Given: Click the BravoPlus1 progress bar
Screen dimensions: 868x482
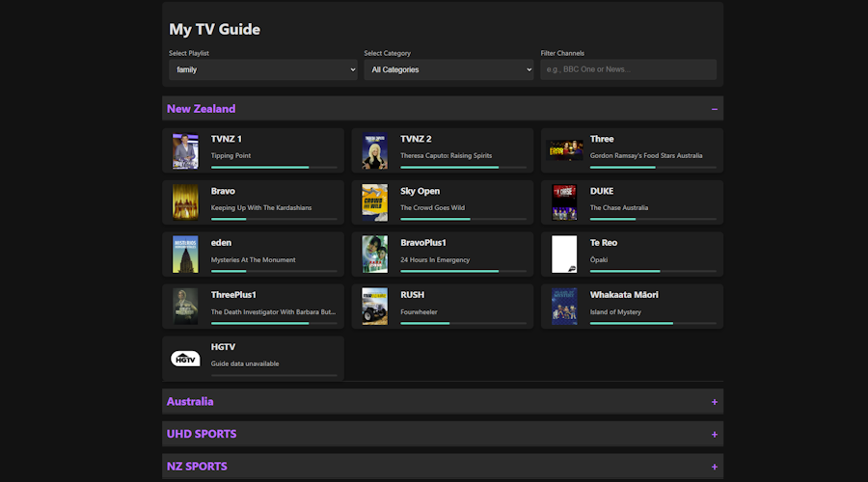Looking at the screenshot, I should tap(463, 271).
